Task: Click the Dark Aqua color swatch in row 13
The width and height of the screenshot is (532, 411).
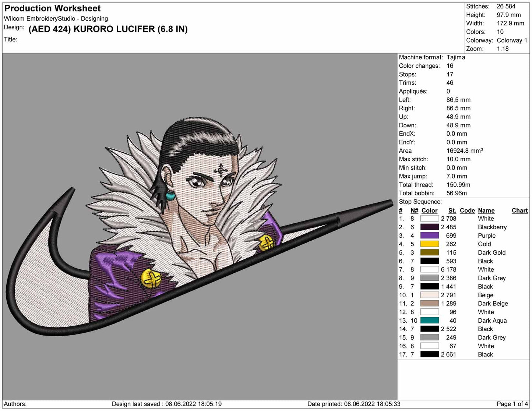Action: 429,320
